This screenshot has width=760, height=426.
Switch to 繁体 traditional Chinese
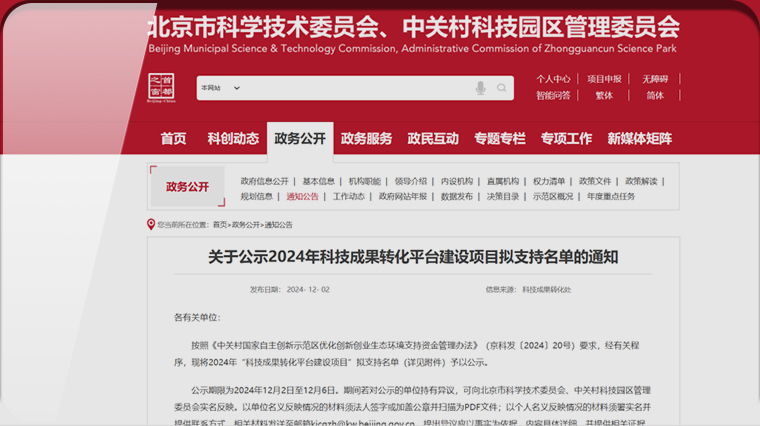[x=604, y=96]
